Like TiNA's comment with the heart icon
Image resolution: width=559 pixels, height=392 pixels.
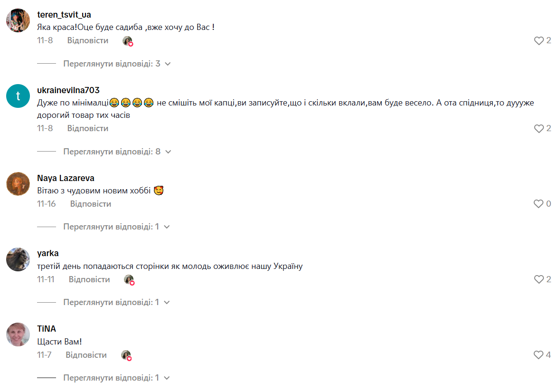click(538, 355)
